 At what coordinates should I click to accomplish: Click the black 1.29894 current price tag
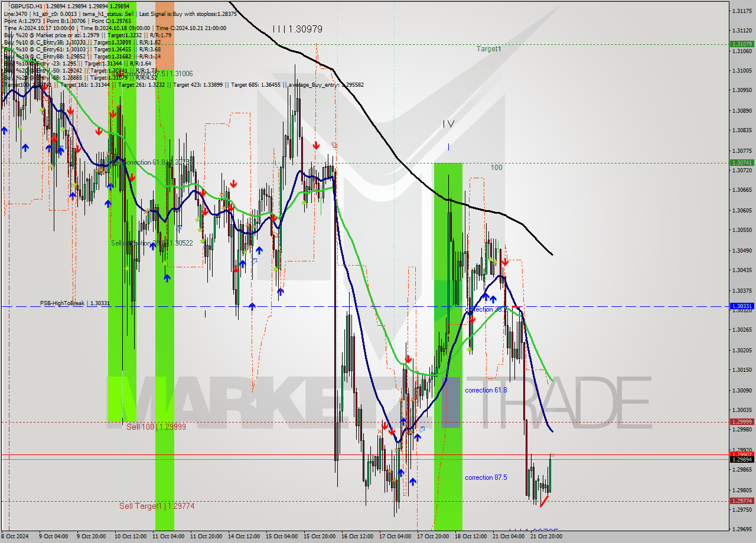[x=742, y=459]
